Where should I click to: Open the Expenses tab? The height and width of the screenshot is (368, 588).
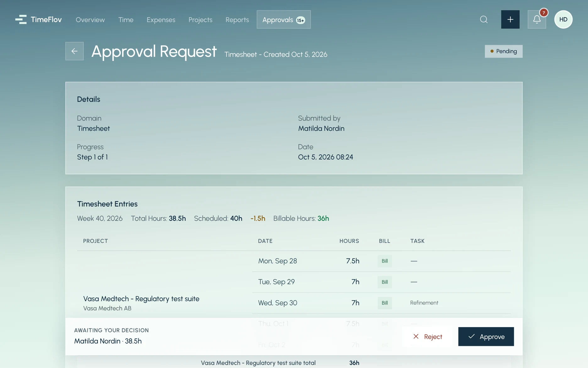coord(161,20)
